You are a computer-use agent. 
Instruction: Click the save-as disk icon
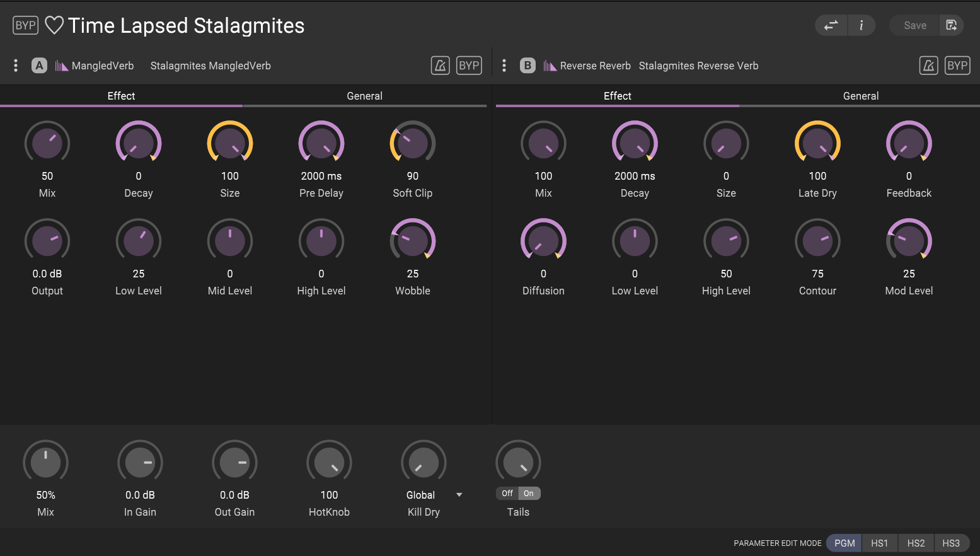coord(952,25)
